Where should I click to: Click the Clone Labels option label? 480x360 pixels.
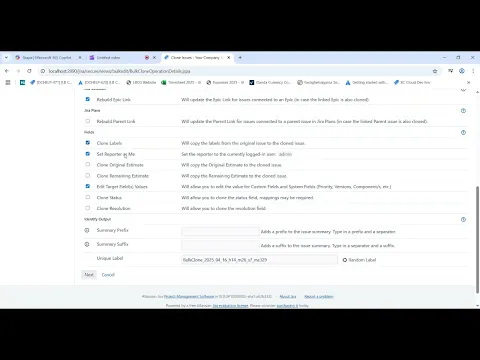coord(109,143)
